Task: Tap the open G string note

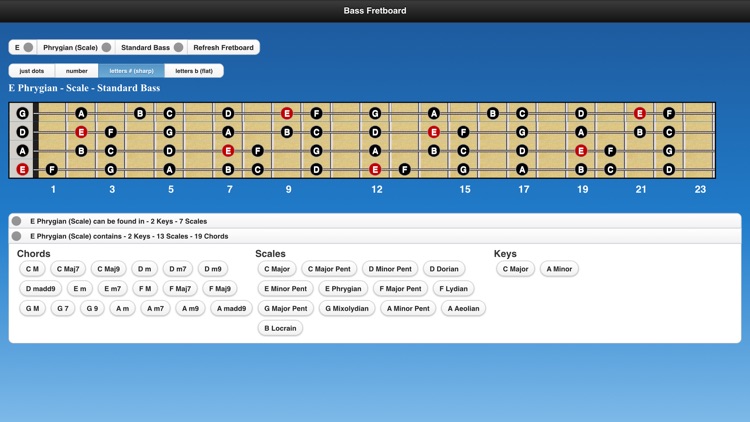Action: coord(22,113)
